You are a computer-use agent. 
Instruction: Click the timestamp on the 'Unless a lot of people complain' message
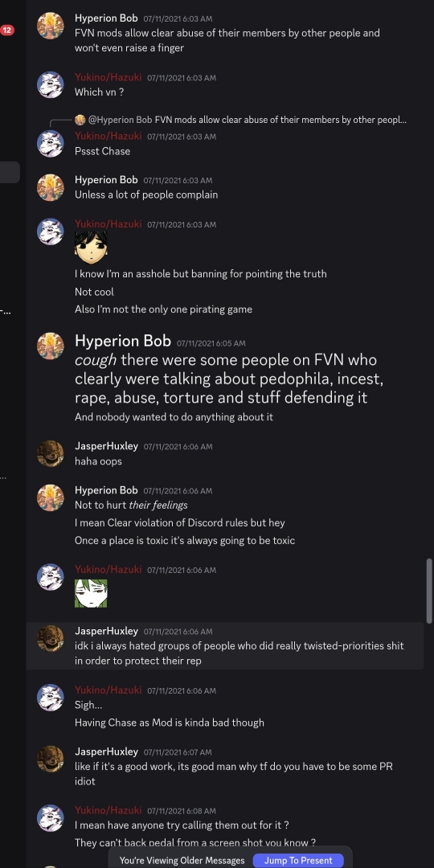178,181
